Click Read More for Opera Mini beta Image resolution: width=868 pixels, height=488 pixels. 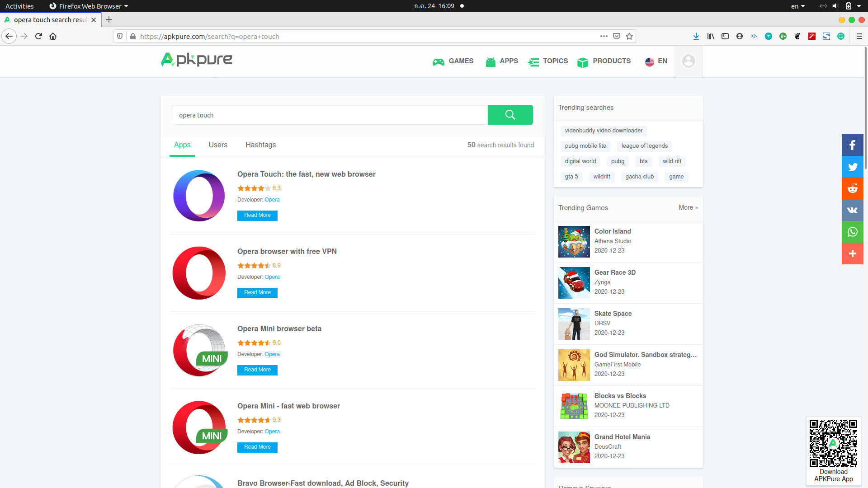click(257, 370)
